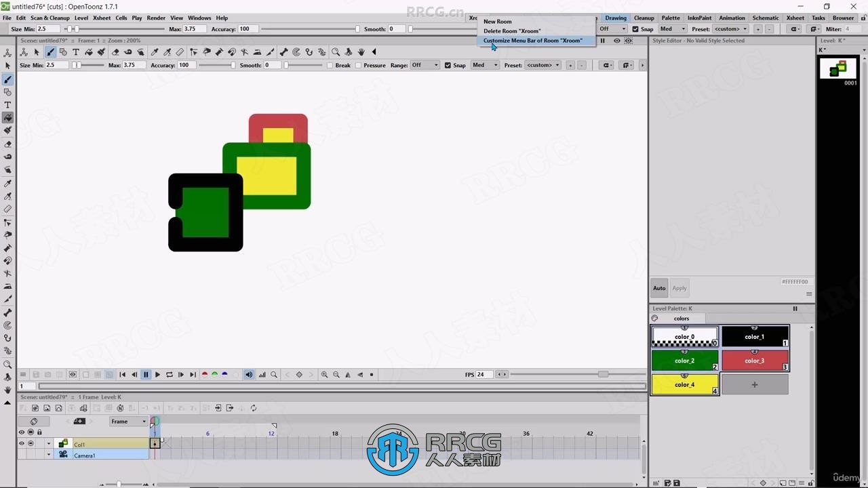Screen dimensions: 868x488
Task: Open the Preset dropdown in top options bar
Action: 731,29
